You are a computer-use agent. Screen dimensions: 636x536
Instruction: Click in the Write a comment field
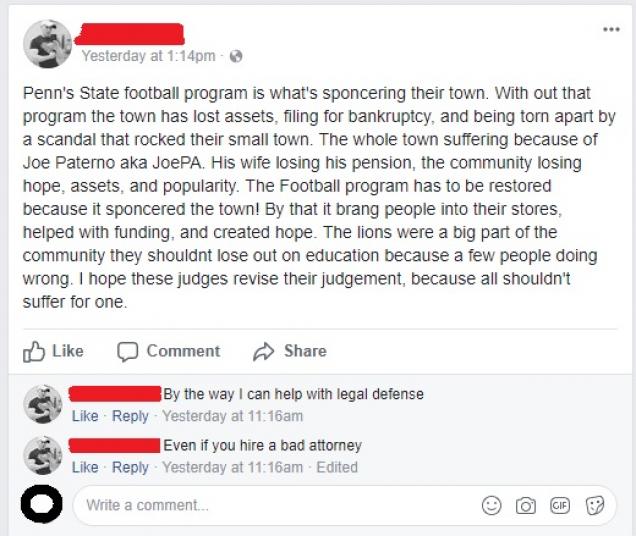[x=270, y=506]
